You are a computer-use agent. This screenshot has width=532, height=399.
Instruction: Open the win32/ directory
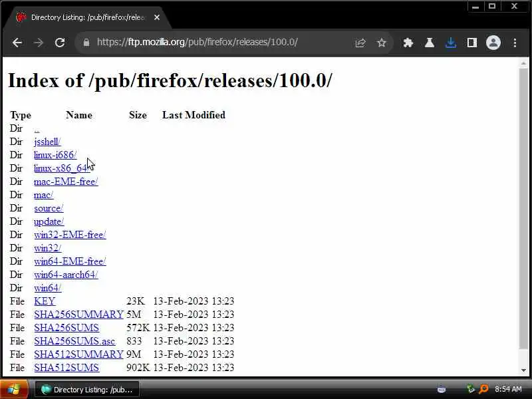(x=47, y=248)
